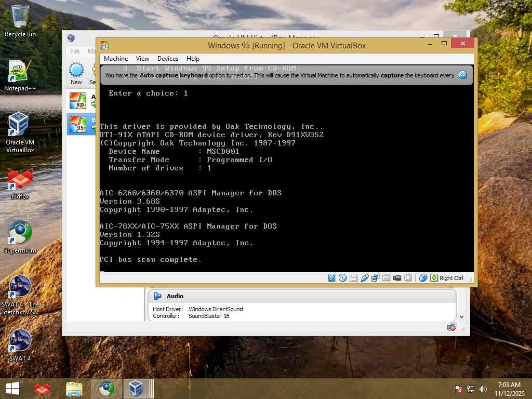Minimize the Windows 95 VM window
The width and height of the screenshot is (532, 399).
click(x=430, y=44)
